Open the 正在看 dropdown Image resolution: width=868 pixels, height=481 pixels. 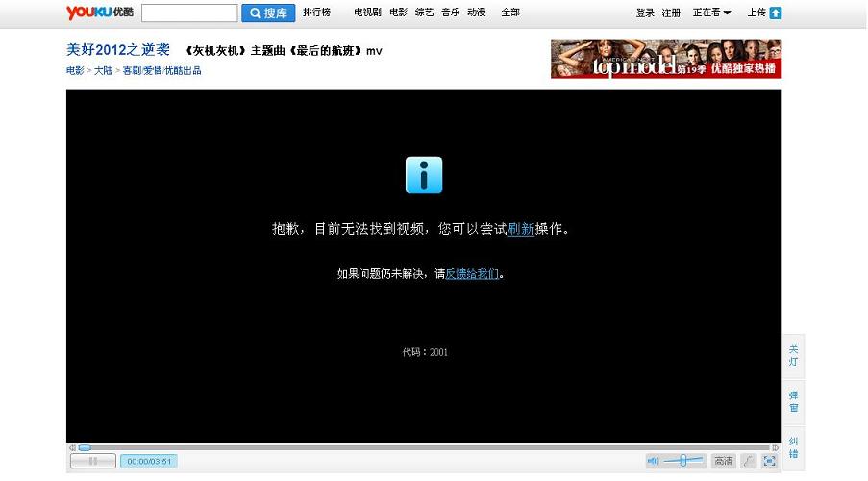[711, 13]
